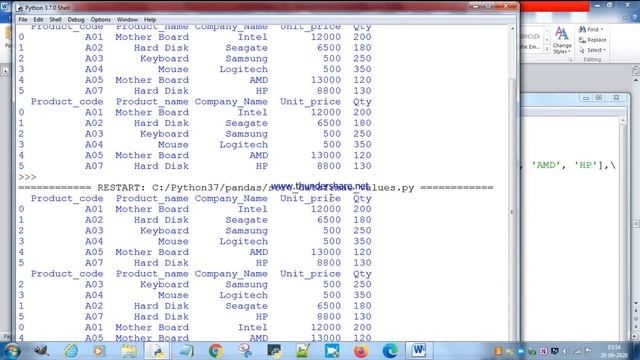Click the RESTART line in the shell

[256, 188]
